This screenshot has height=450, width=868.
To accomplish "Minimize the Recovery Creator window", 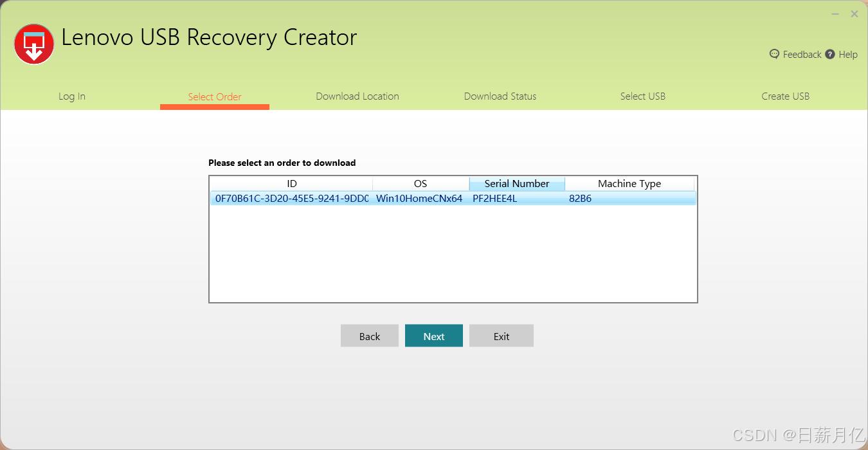I will (835, 14).
